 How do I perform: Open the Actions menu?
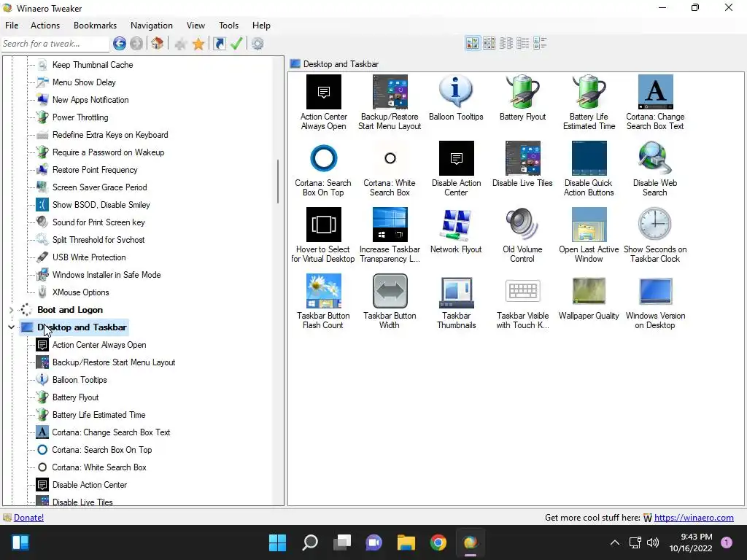tap(45, 26)
